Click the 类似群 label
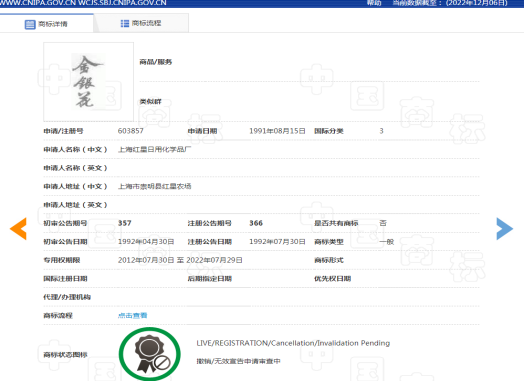This screenshot has height=382, width=525. pos(151,101)
